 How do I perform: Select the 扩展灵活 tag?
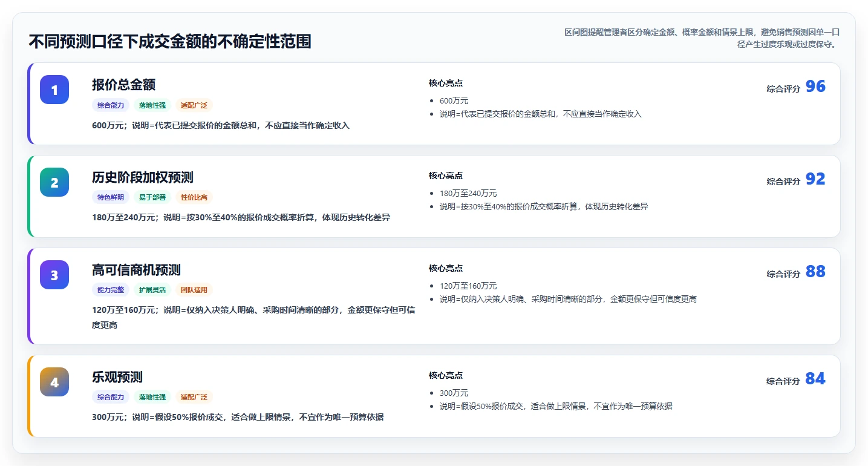[152, 290]
